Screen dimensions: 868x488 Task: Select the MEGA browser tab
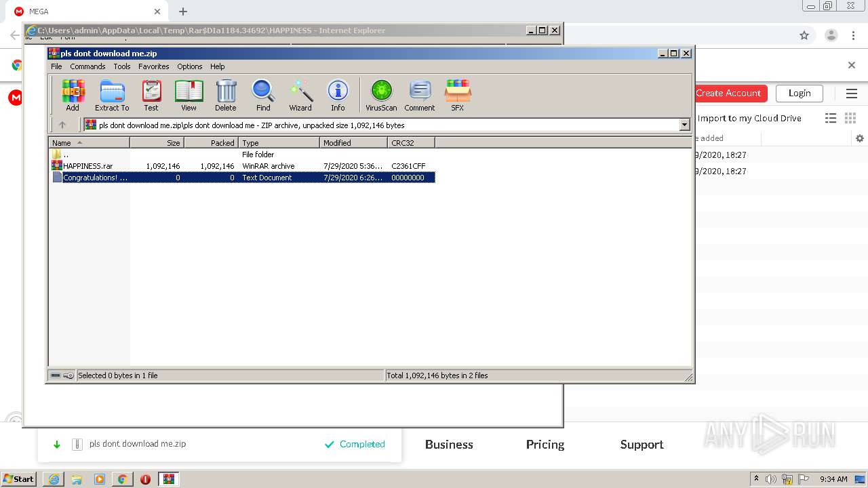(88, 12)
